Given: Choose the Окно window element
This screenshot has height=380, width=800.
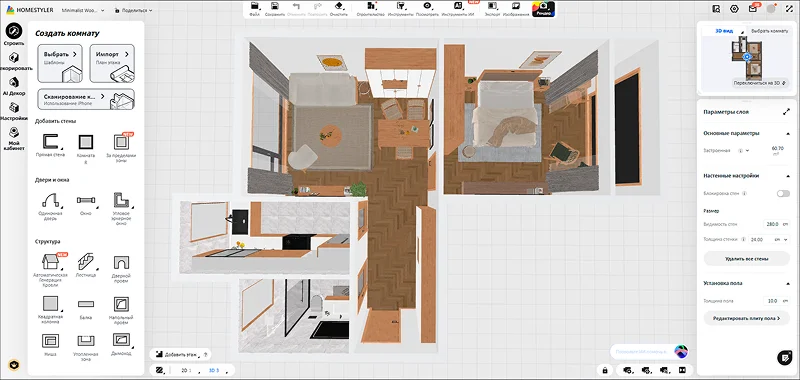Looking at the screenshot, I should pyautogui.click(x=86, y=203).
